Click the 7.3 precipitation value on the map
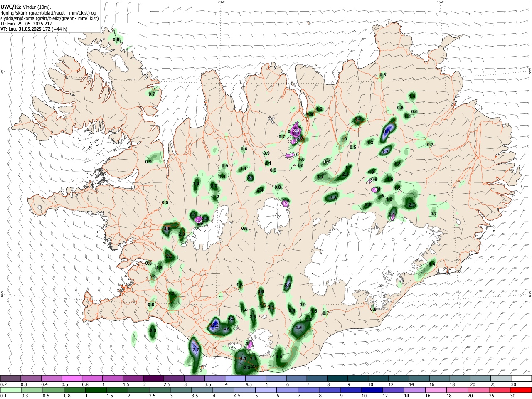This screenshot has height=399, width=532. point(385,152)
